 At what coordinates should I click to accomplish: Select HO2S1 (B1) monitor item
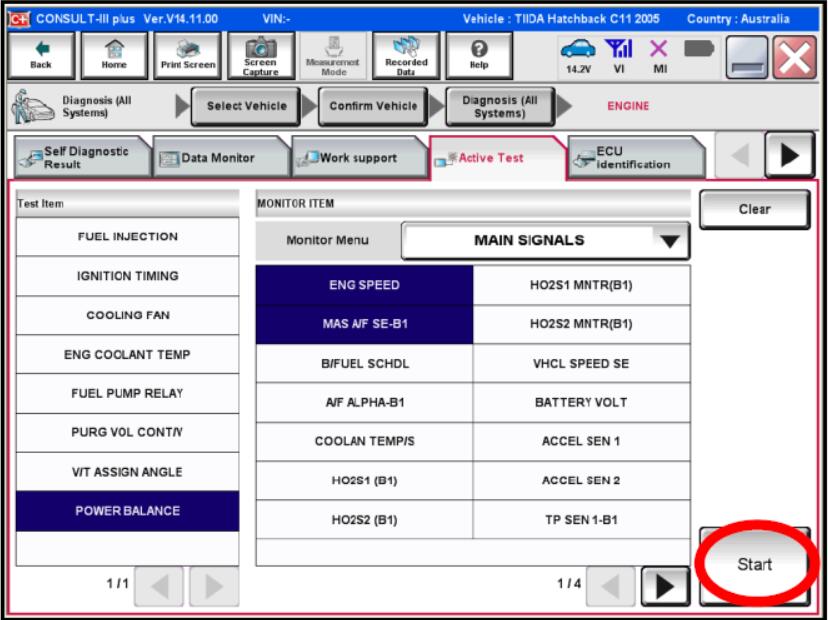(x=364, y=481)
